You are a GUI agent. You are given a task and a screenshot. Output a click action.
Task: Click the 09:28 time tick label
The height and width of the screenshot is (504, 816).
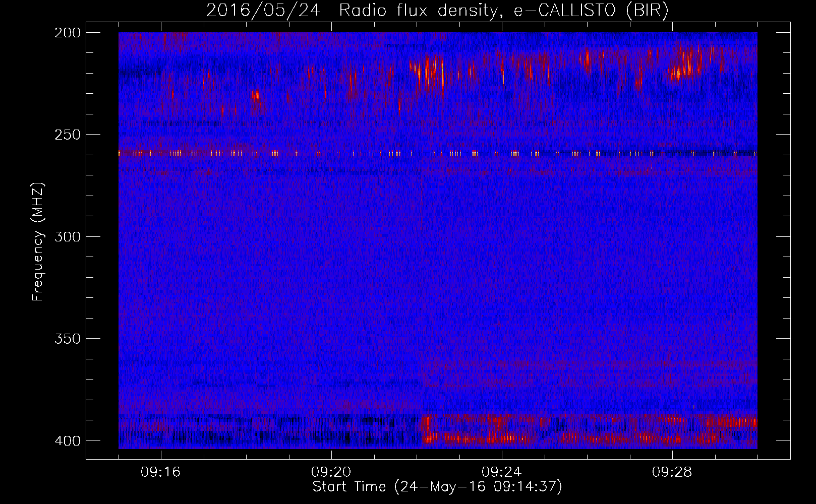tap(672, 472)
